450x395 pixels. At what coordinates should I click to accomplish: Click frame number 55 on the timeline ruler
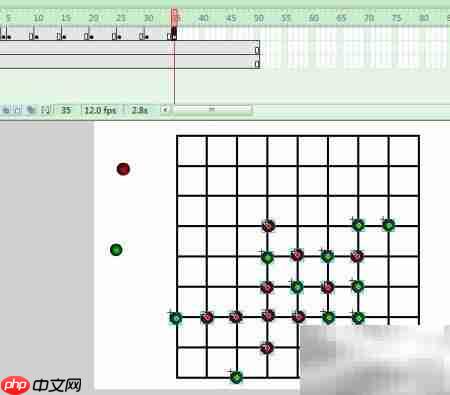(286, 18)
